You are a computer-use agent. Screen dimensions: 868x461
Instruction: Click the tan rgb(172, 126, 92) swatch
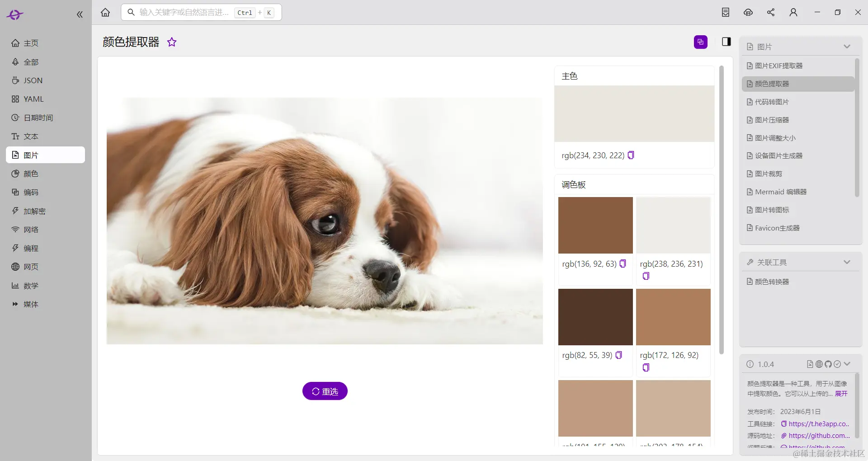coord(673,317)
